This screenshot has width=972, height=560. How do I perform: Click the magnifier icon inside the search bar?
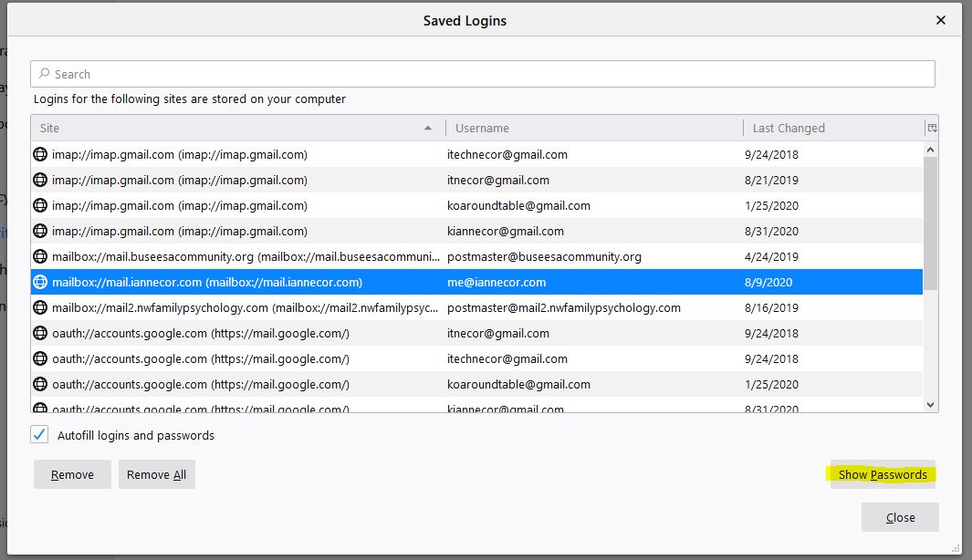point(46,73)
